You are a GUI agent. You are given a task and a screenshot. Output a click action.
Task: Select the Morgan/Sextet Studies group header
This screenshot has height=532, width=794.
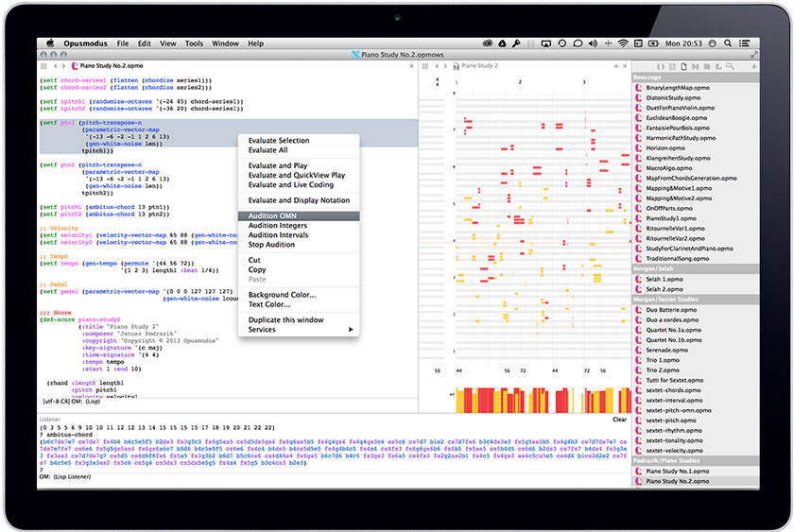tap(696, 300)
